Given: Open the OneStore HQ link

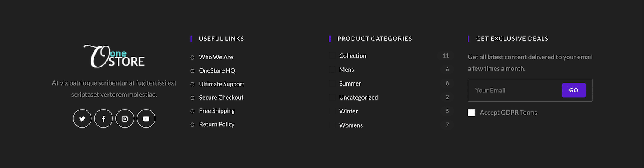Looking at the screenshot, I should [x=217, y=70].
